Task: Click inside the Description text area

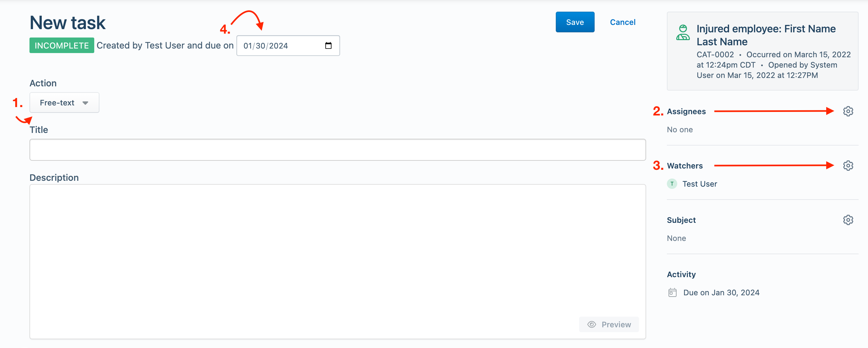Action: pos(337,262)
